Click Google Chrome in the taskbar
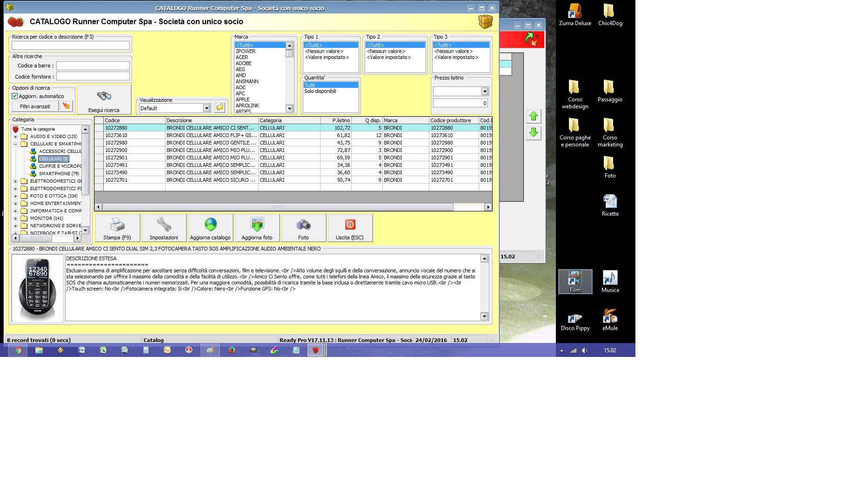 click(x=18, y=350)
